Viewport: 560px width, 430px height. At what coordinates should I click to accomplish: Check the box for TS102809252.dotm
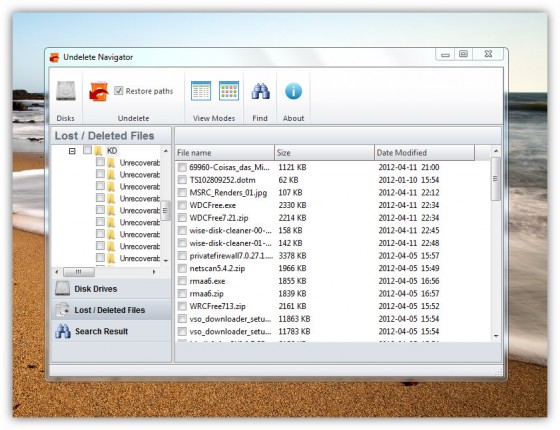click(182, 180)
